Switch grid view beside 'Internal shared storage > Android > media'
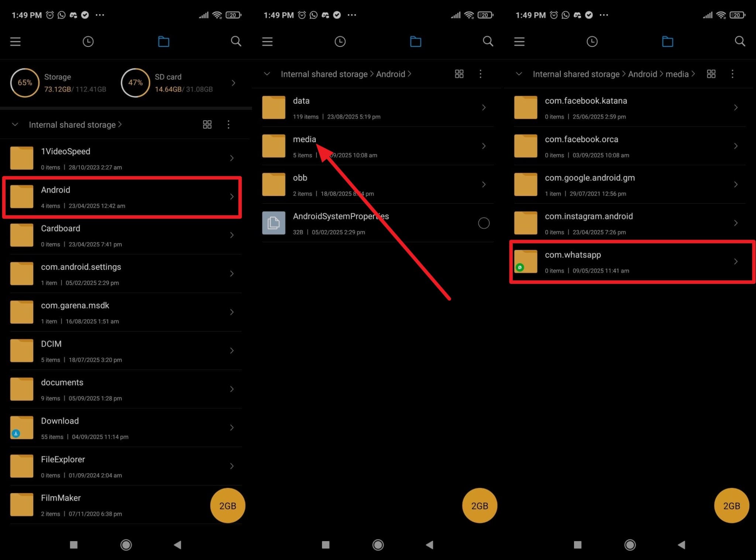 [x=711, y=74]
